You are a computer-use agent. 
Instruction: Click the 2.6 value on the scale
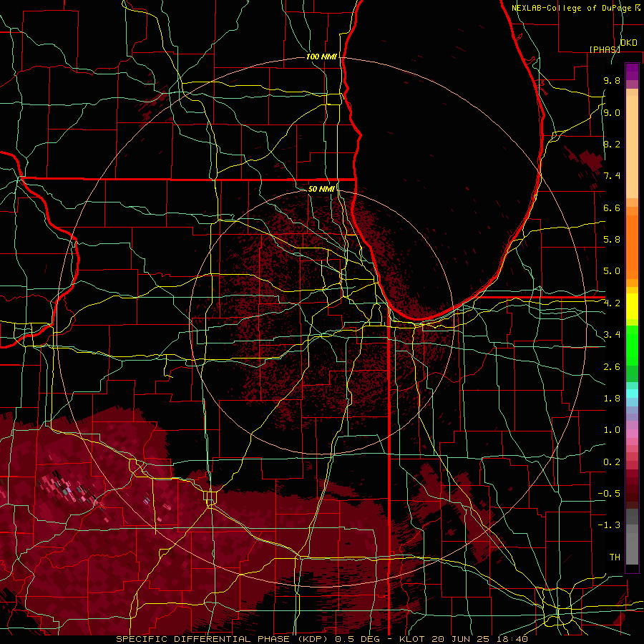point(612,367)
